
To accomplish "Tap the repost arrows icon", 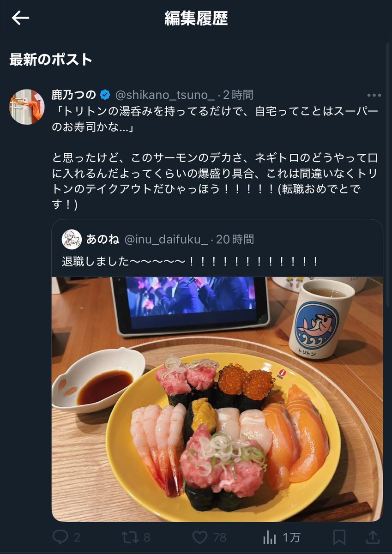I will [130, 537].
